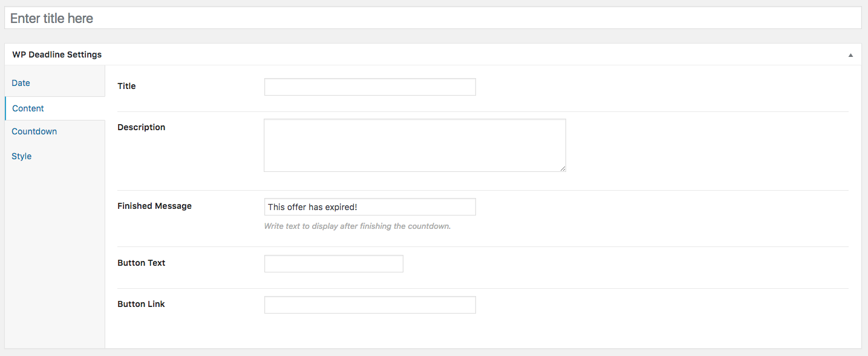
Task: Click the 'Enter title here' field
Action: 432,18
